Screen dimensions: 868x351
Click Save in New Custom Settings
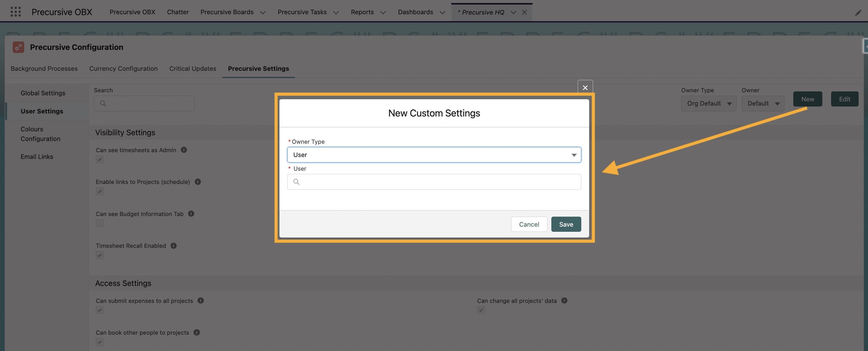(566, 224)
